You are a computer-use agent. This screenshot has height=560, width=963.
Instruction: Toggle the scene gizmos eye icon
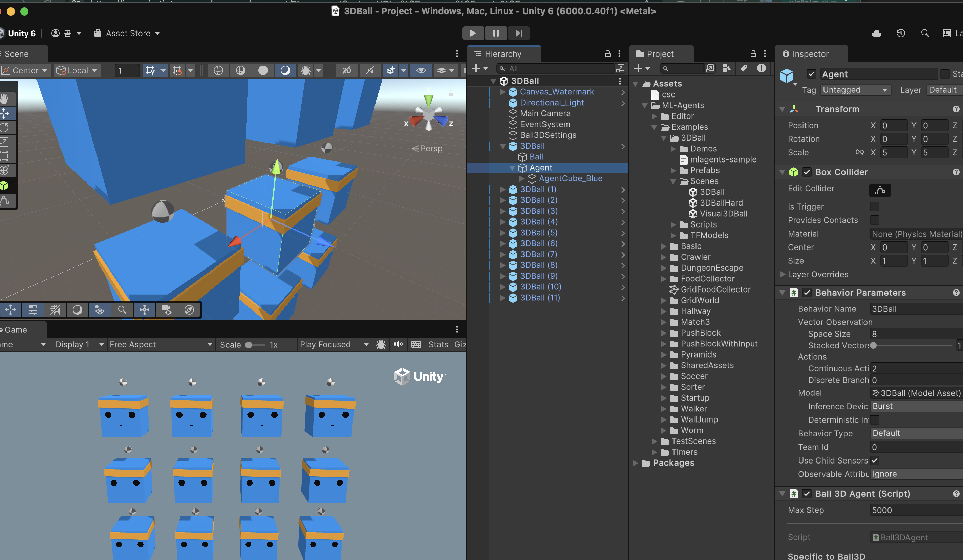pos(421,70)
